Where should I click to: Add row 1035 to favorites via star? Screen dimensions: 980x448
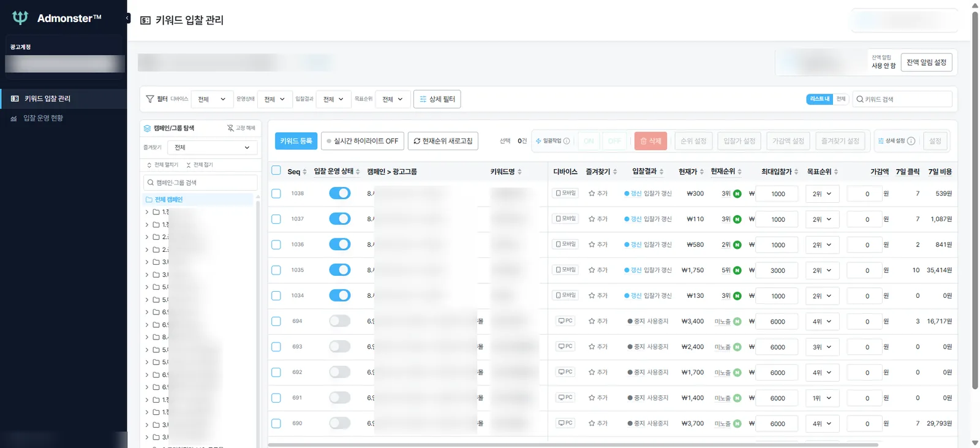coord(592,270)
